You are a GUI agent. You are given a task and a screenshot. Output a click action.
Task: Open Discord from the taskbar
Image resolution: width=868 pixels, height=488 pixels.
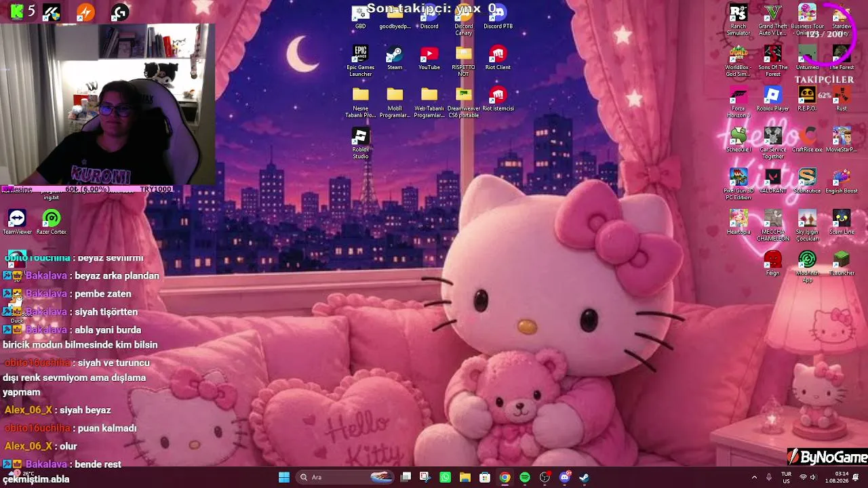point(565,477)
